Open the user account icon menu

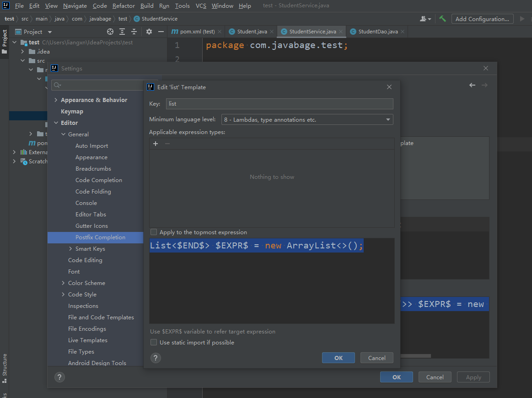pos(425,19)
